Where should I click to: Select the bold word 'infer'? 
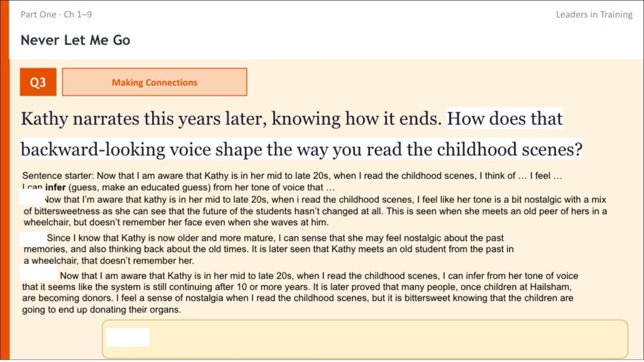coord(56,188)
